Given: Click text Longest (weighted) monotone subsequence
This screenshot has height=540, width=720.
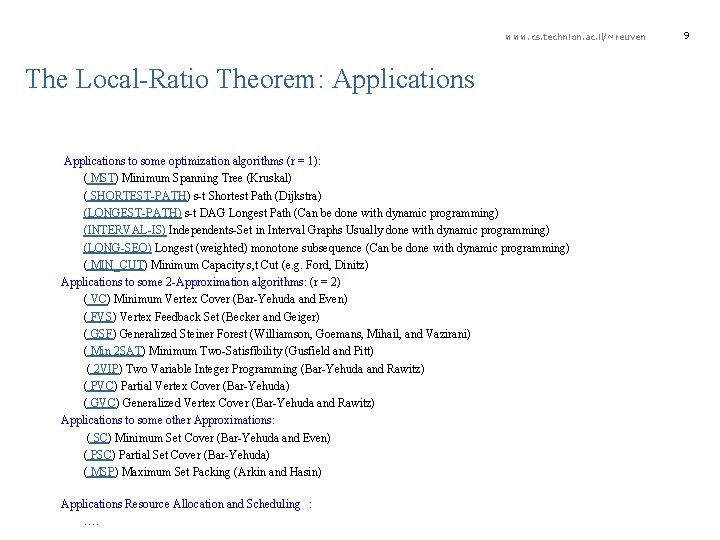Looking at the screenshot, I should click(258, 248).
